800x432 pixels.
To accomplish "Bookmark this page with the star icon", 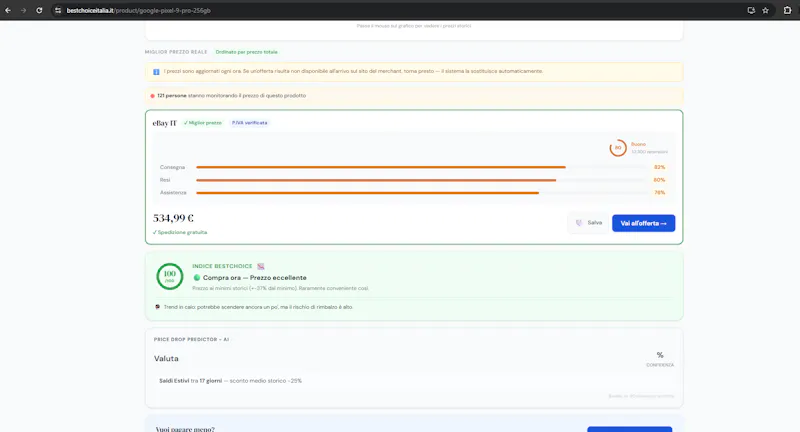I will point(765,10).
